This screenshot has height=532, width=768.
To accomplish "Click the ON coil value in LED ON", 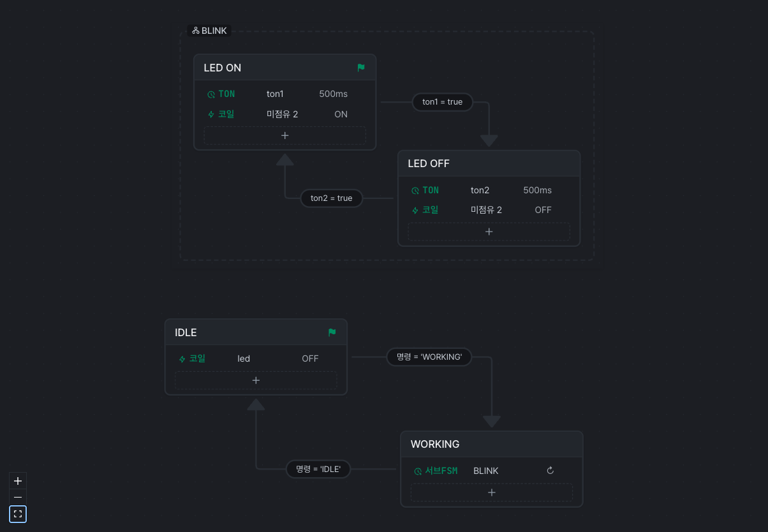I will tap(341, 114).
